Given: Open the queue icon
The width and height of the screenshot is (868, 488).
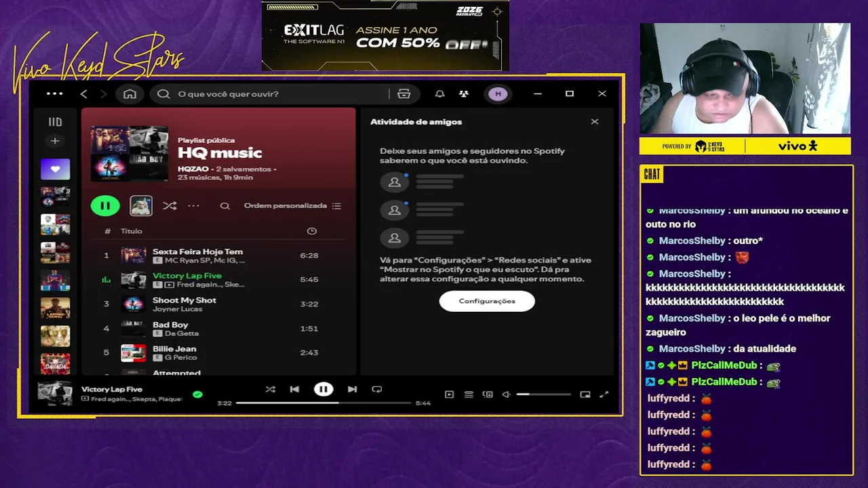Looking at the screenshot, I should pyautogui.click(x=469, y=394).
